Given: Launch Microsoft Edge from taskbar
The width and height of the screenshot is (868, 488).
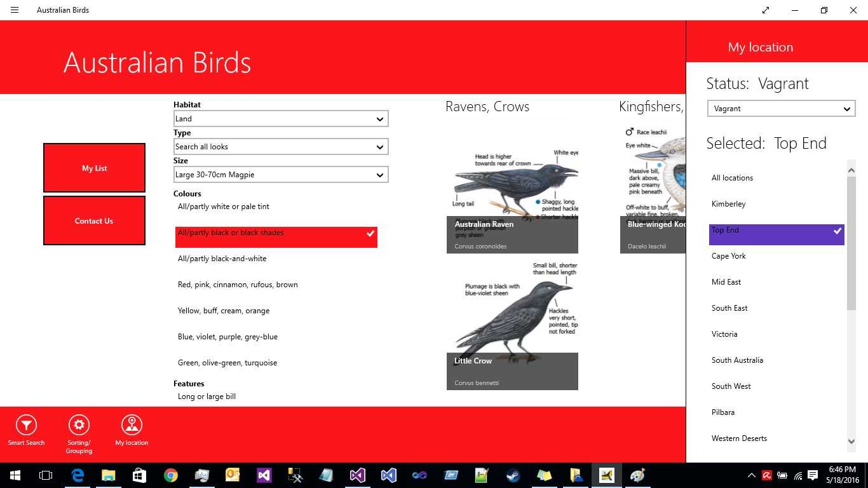Looking at the screenshot, I should [78, 475].
